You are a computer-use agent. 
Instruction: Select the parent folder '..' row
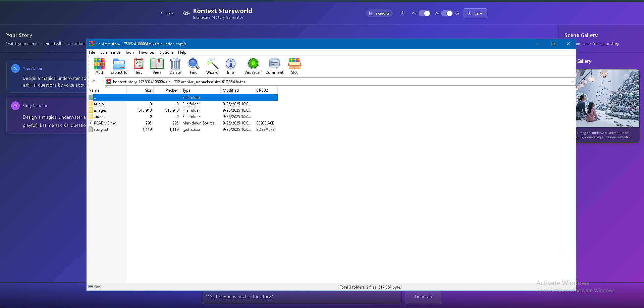(x=183, y=98)
